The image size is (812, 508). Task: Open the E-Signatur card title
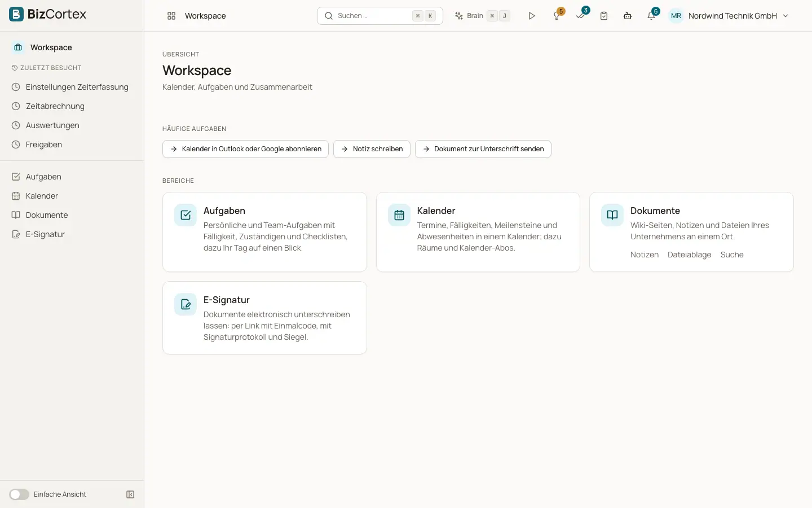click(x=227, y=300)
